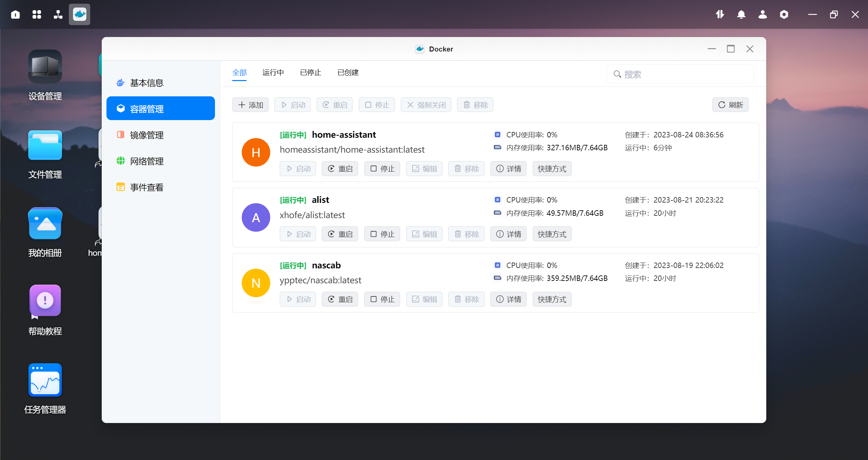This screenshot has width=868, height=460.
Task: Refresh container list with 刷新
Action: coord(730,105)
